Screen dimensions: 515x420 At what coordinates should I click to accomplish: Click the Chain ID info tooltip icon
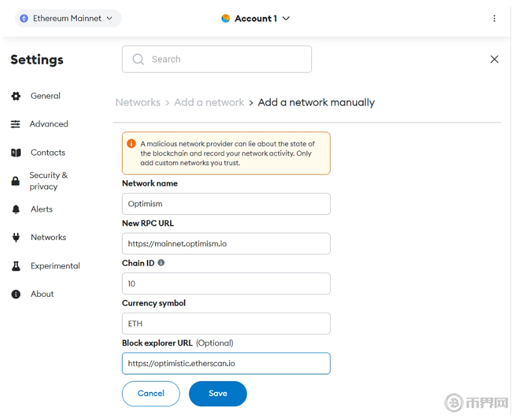161,263
